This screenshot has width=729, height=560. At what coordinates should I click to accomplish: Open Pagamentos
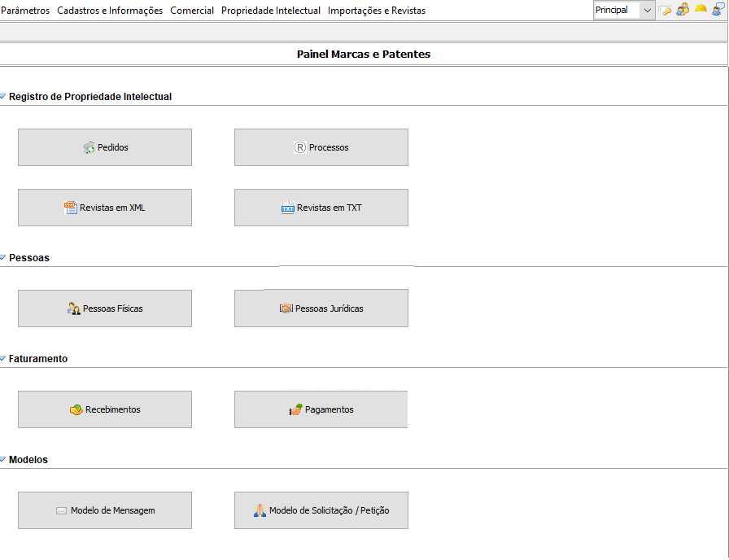coord(321,409)
